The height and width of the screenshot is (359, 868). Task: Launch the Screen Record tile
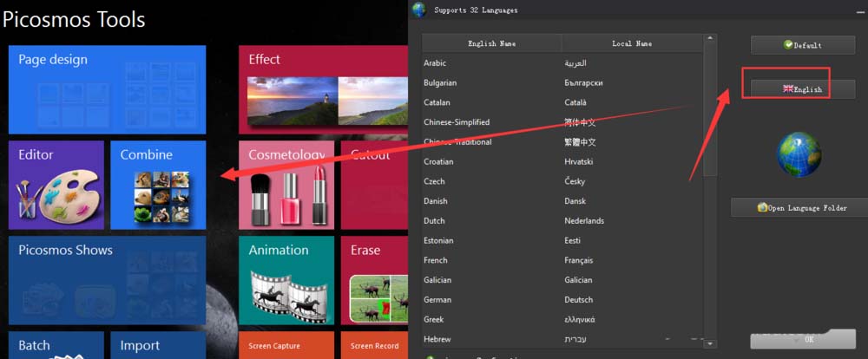point(374,345)
